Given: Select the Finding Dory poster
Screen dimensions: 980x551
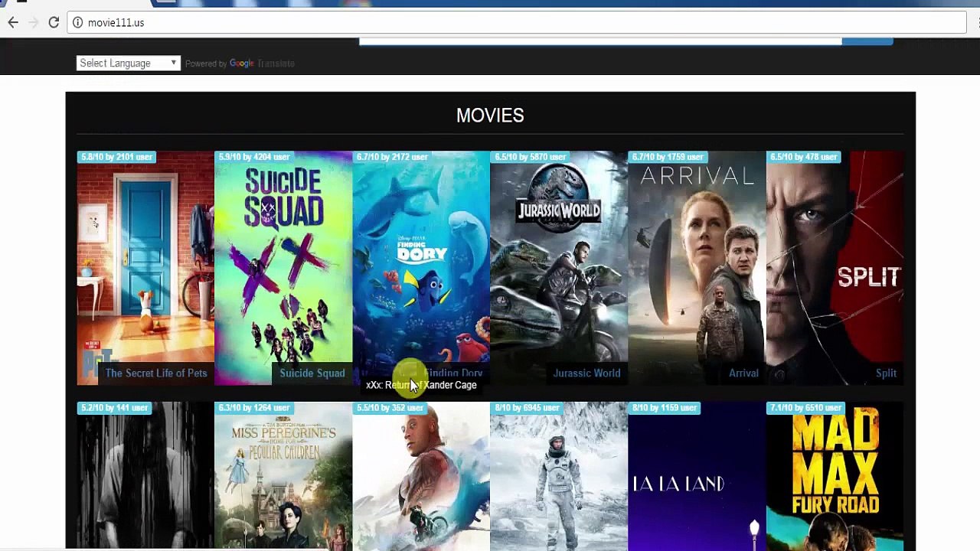Looking at the screenshot, I should click(x=421, y=268).
